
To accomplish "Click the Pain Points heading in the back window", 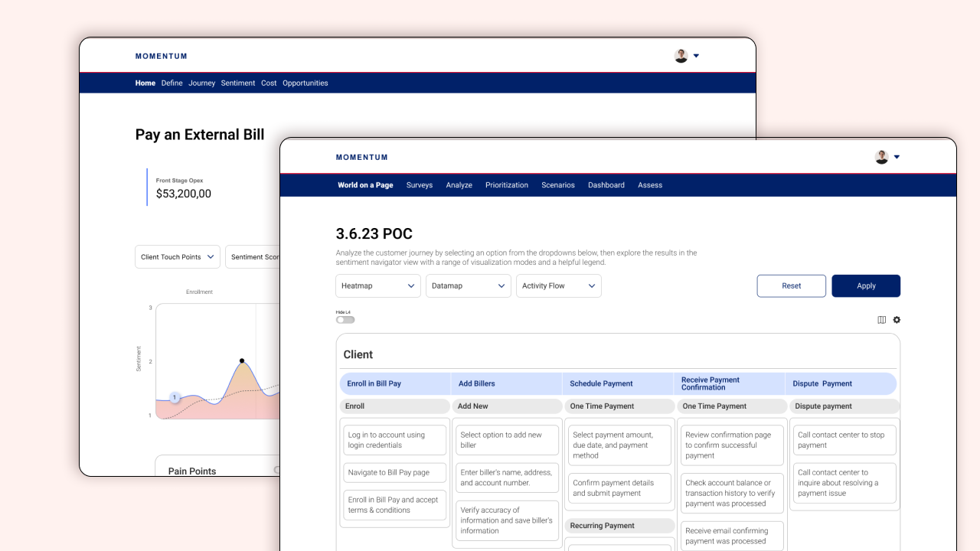I will click(192, 471).
